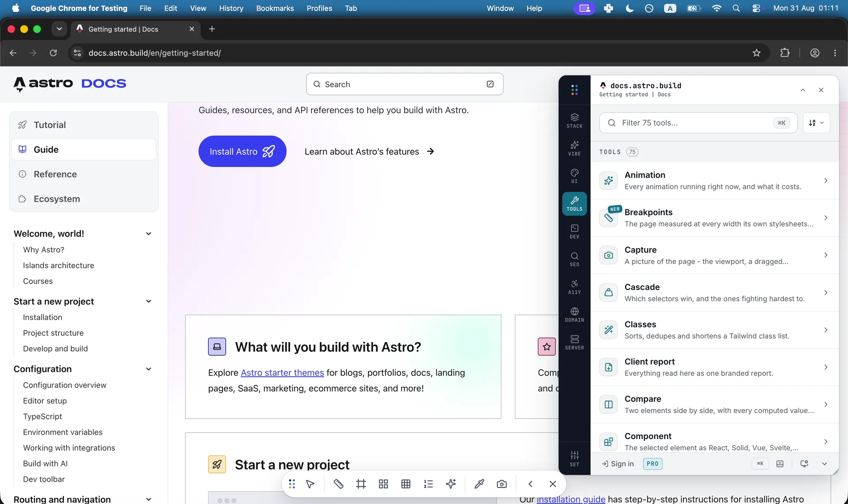Select the frame hash tool in the floating toolbar

(361, 484)
